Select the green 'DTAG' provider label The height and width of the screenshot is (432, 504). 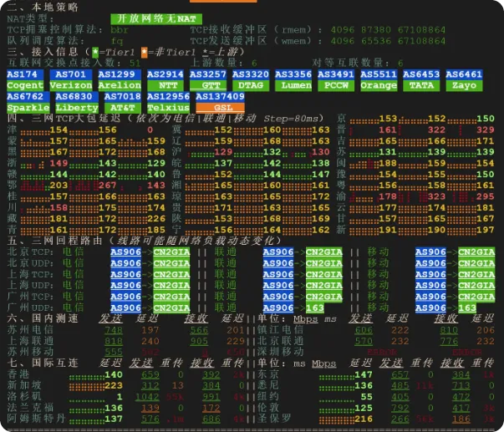point(251,85)
